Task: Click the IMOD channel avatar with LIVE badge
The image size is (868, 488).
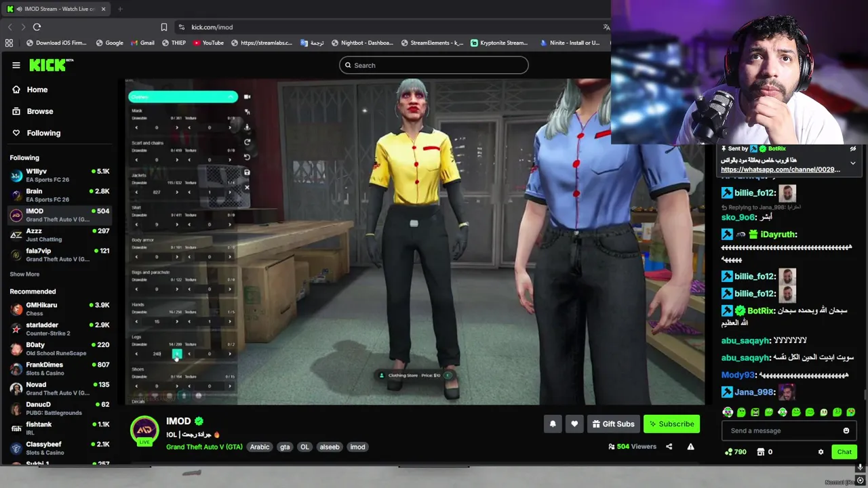Action: pos(144,430)
